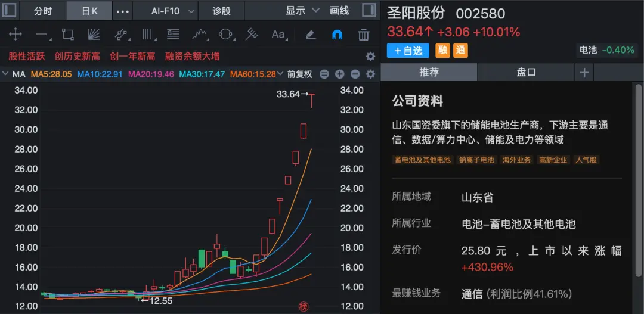This screenshot has width=644, height=314.
Task: Toggle the magnet snap mode
Action: click(337, 35)
